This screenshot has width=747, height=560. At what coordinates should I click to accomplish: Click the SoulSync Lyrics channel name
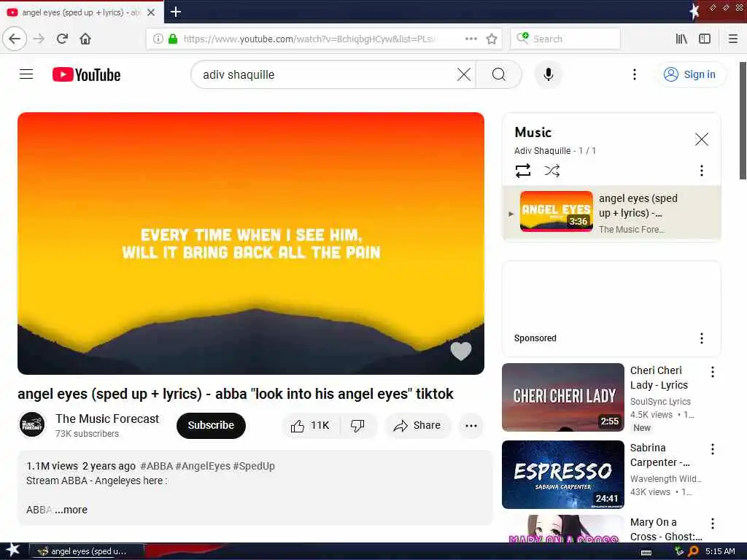click(659, 402)
